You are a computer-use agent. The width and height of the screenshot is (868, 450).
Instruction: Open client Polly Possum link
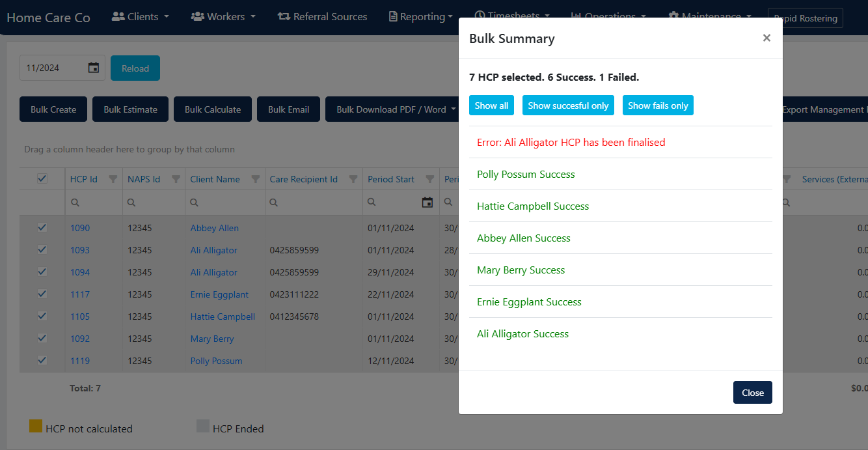[x=216, y=361]
